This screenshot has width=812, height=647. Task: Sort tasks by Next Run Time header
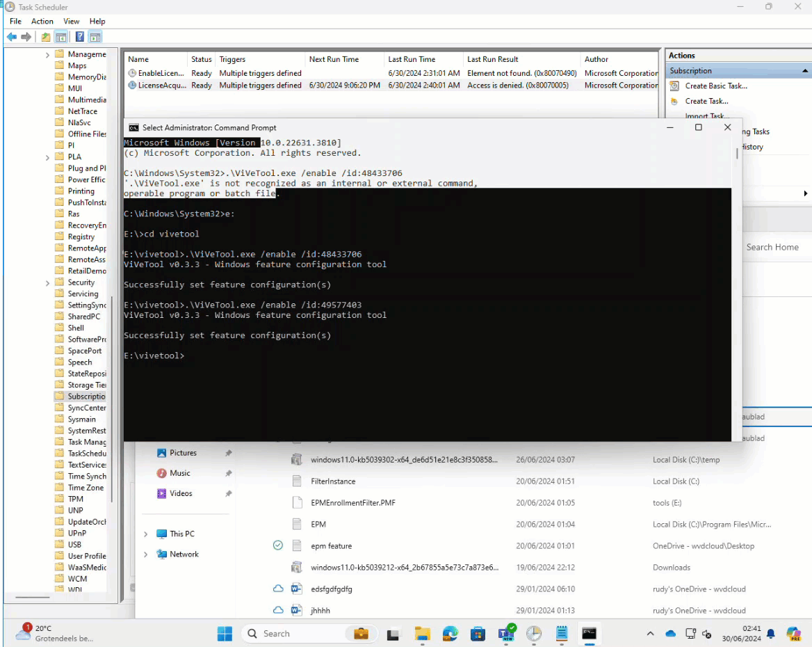tap(344, 59)
